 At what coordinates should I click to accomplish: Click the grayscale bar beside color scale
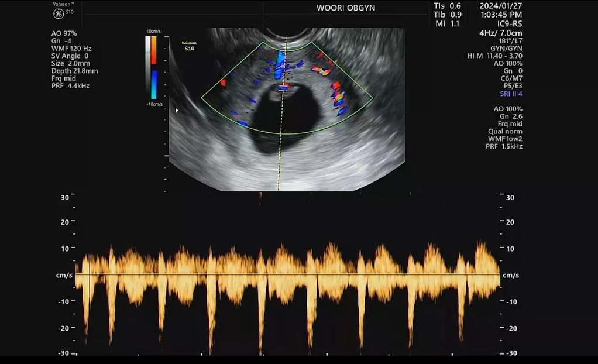[148, 67]
